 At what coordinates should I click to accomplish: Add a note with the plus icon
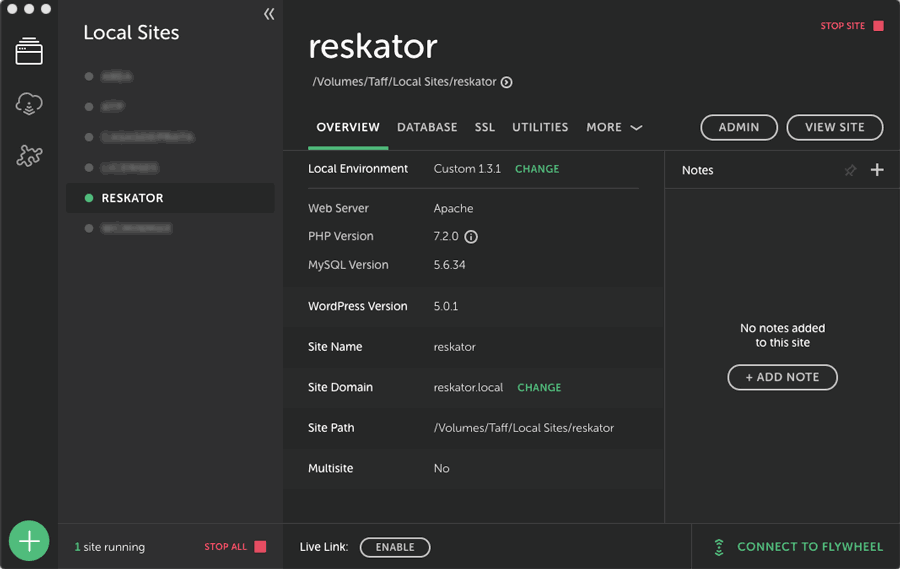(877, 170)
